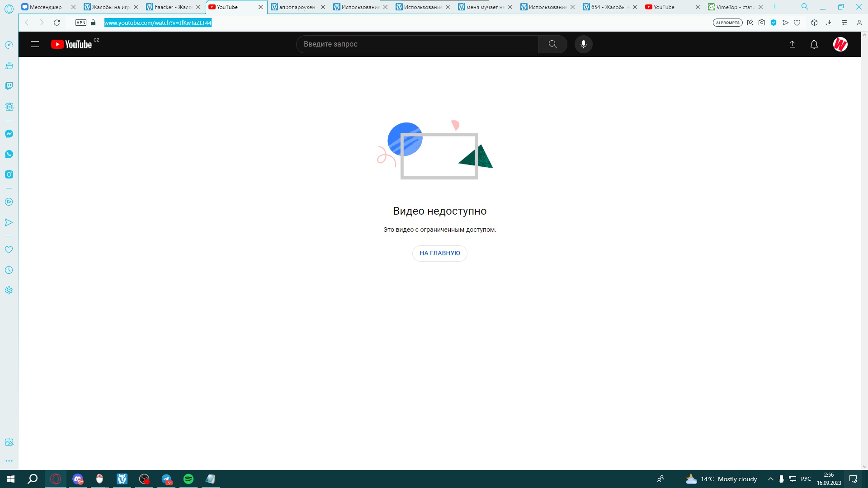This screenshot has width=868, height=488.
Task: Toggle the VPN badge in address bar
Action: (81, 23)
